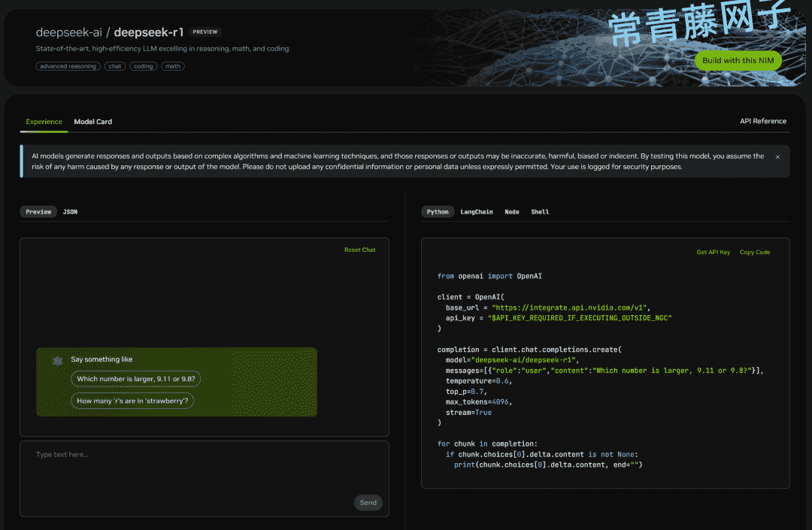812x530 pixels.
Task: Focus the Type text here input
Action: coord(204,479)
